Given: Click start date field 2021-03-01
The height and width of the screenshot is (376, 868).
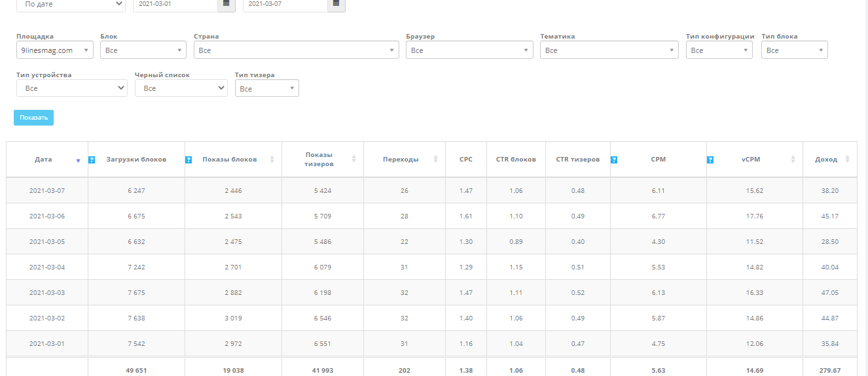Looking at the screenshot, I should [x=175, y=4].
